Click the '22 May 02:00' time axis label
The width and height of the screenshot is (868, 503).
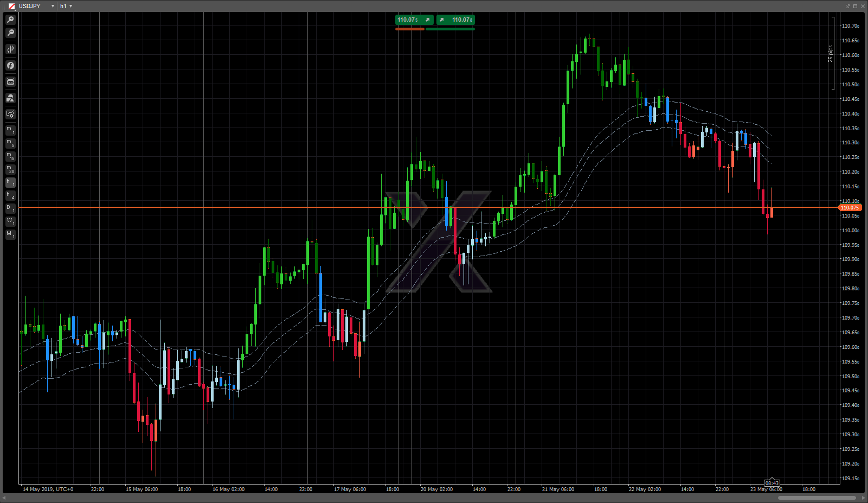pos(645,489)
